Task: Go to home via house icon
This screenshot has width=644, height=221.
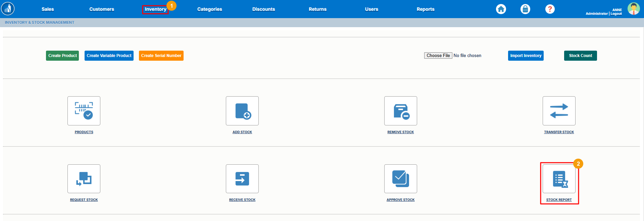Action: (x=501, y=9)
